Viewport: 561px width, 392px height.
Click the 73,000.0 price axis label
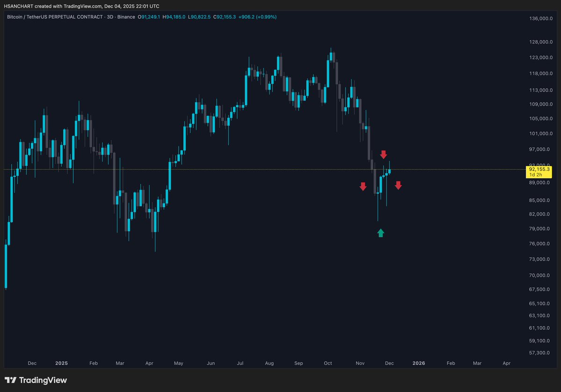pos(539,259)
